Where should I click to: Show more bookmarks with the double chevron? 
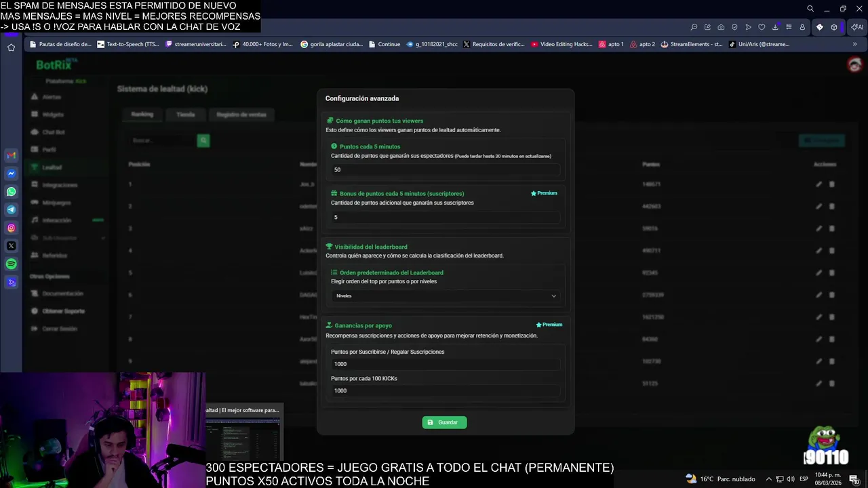(854, 44)
